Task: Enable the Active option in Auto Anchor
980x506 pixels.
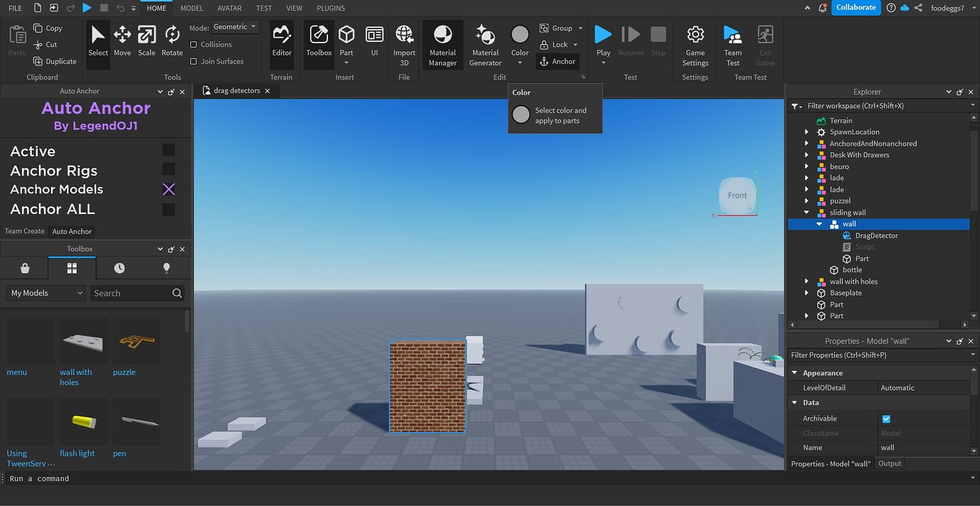Action: tap(168, 150)
